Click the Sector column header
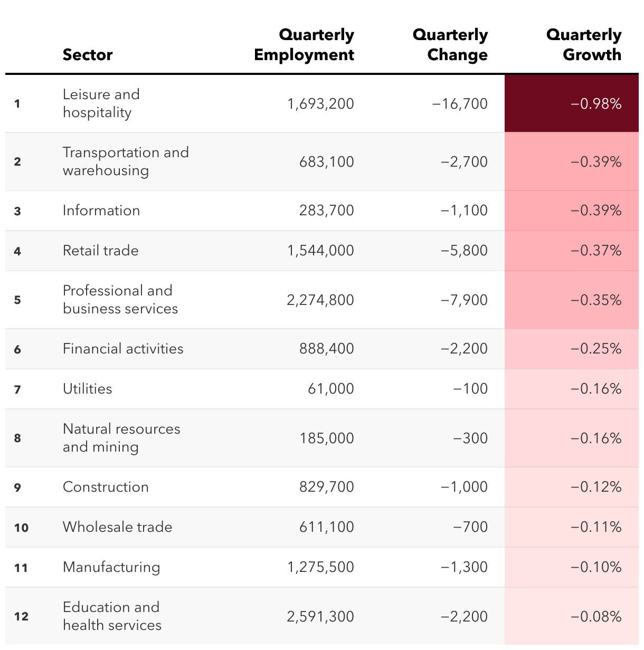The height and width of the screenshot is (650, 644). click(88, 55)
